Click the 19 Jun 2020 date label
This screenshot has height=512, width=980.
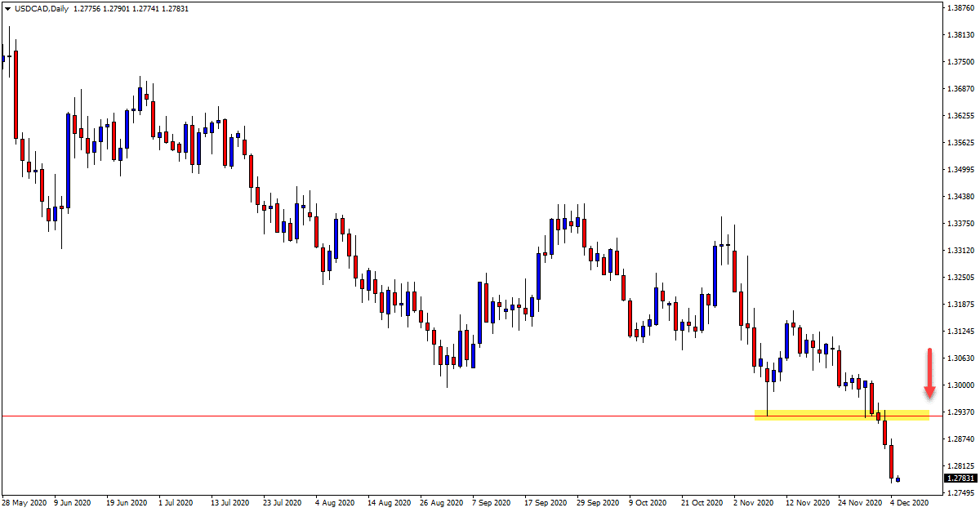128,502
